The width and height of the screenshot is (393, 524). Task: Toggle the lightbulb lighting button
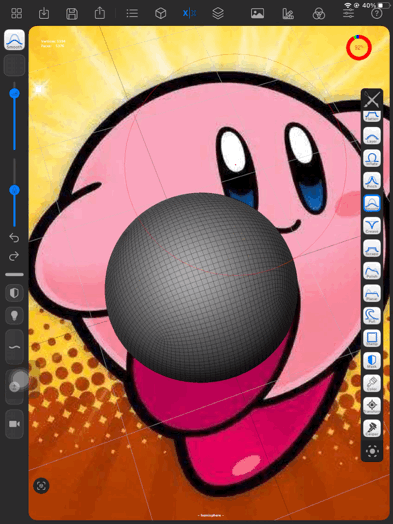(x=14, y=315)
